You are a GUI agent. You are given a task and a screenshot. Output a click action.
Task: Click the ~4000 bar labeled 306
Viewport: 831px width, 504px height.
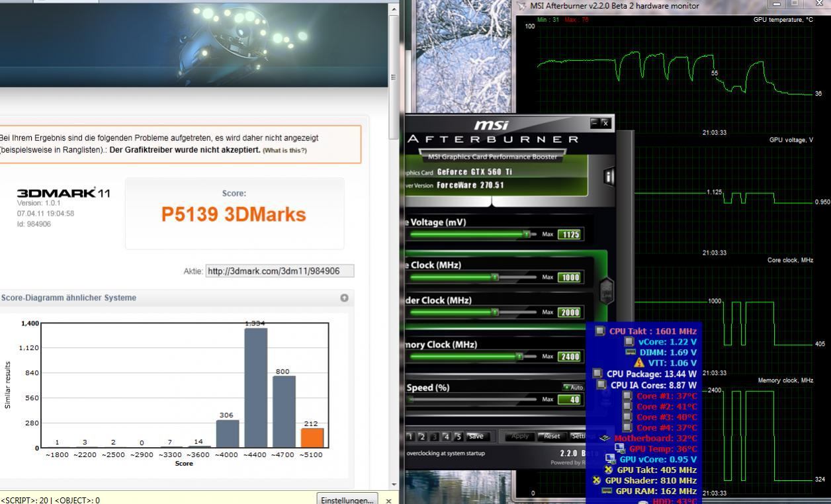click(228, 434)
